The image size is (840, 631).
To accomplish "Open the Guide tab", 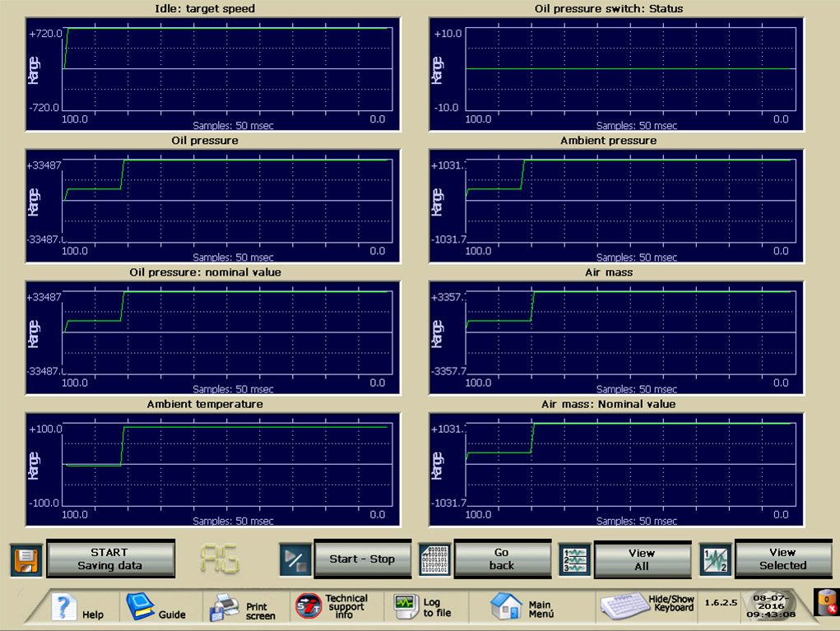I will pos(156,608).
